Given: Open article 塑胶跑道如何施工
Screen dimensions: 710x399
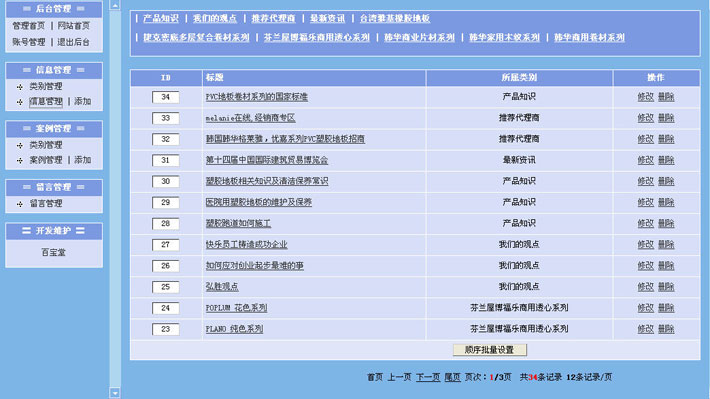Looking at the screenshot, I should 238,224.
